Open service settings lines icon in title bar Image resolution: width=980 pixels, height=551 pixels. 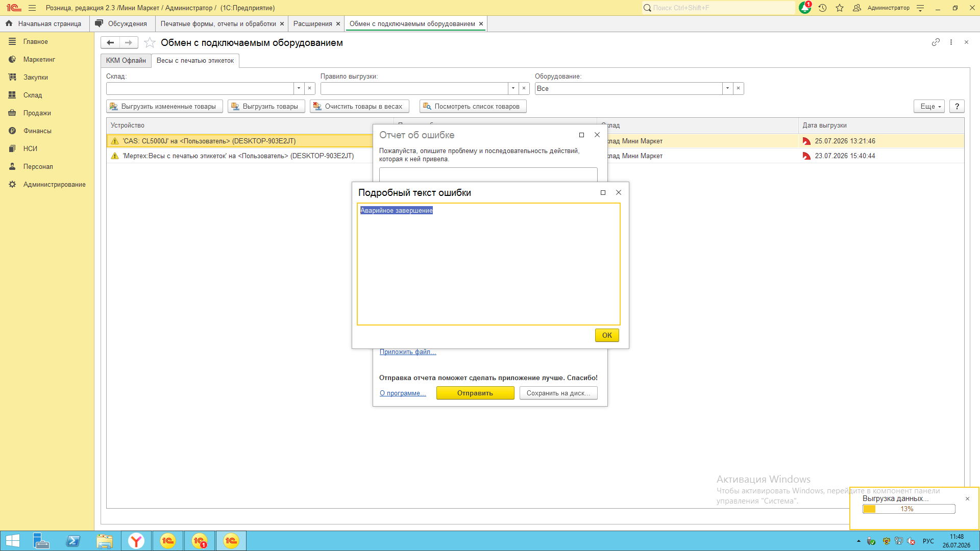click(x=920, y=8)
